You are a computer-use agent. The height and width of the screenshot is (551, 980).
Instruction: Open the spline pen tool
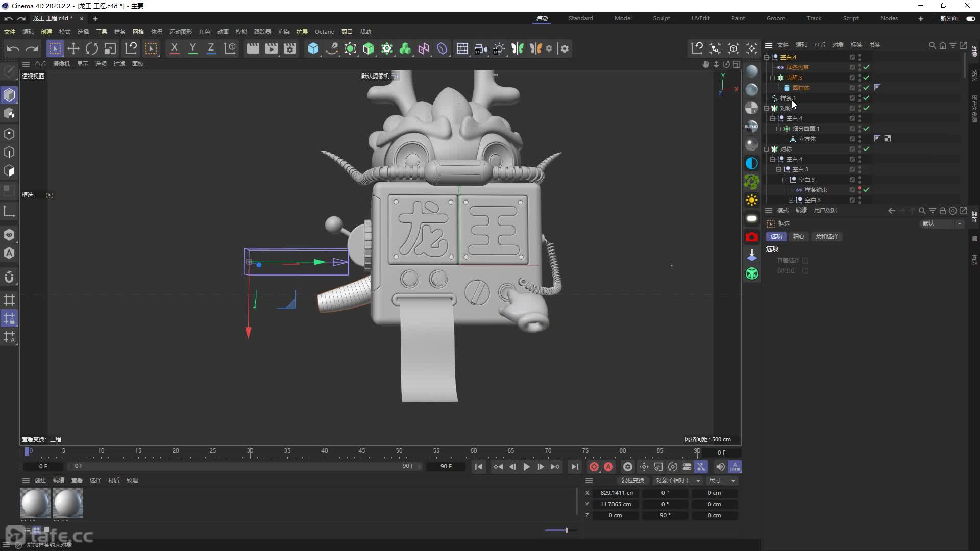click(332, 48)
